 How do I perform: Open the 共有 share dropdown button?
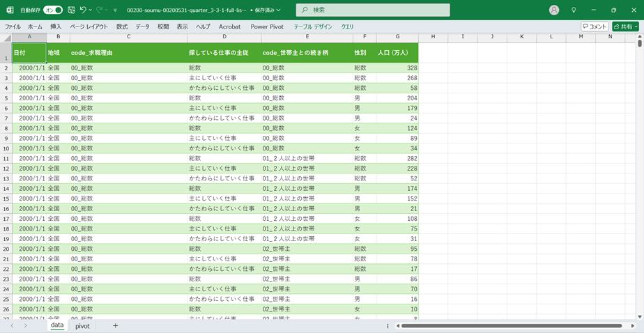(x=625, y=26)
